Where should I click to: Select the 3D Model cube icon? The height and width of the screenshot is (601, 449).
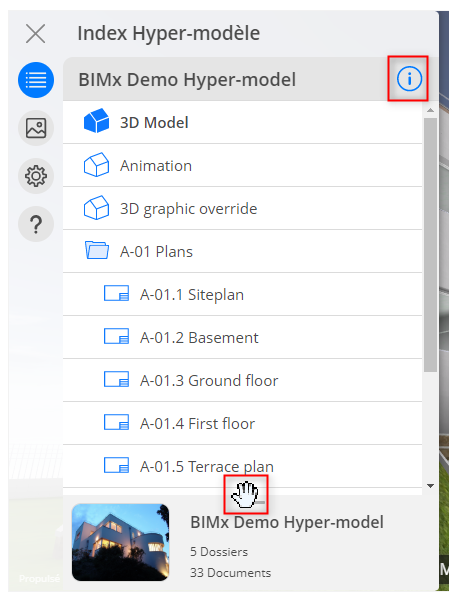[96, 121]
